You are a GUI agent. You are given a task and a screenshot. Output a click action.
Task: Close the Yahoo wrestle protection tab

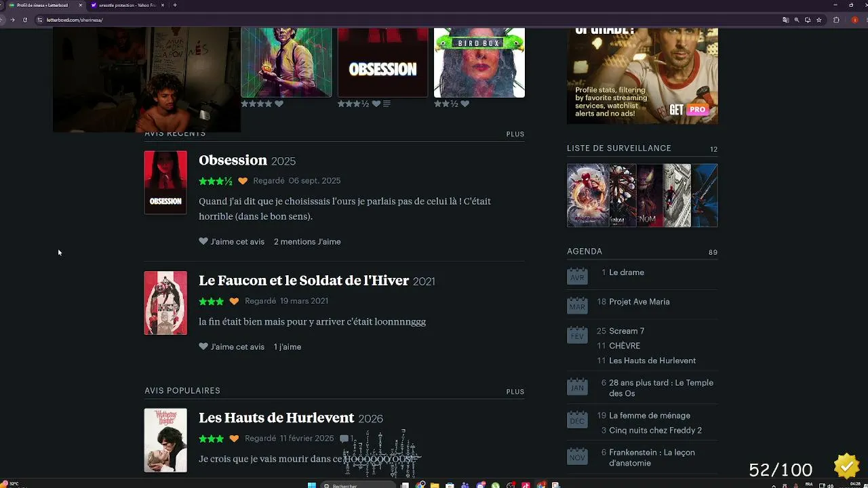pyautogui.click(x=163, y=5)
